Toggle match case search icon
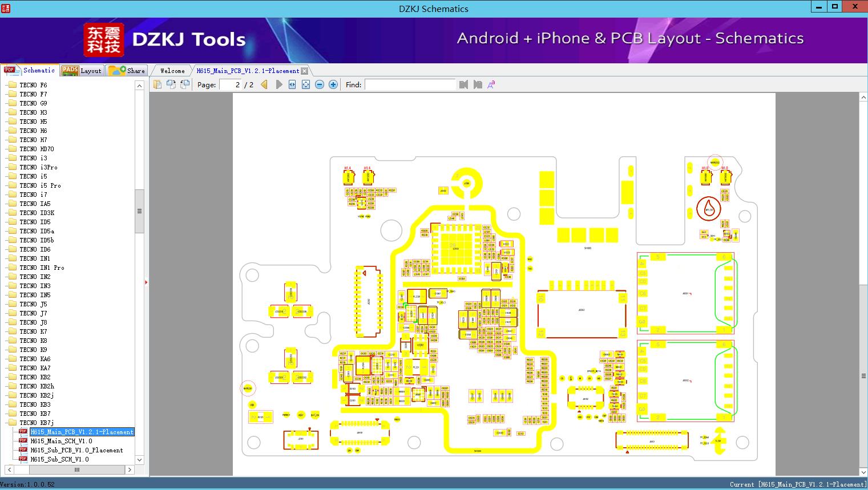 pyautogui.click(x=491, y=84)
